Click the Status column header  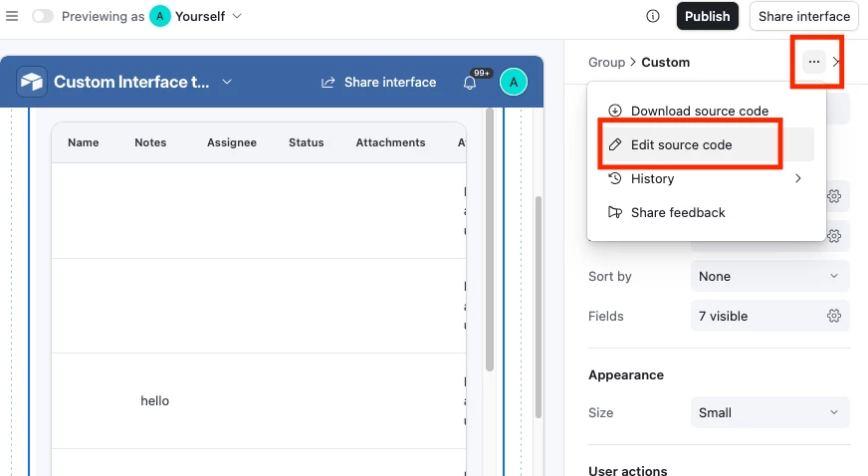tap(307, 142)
